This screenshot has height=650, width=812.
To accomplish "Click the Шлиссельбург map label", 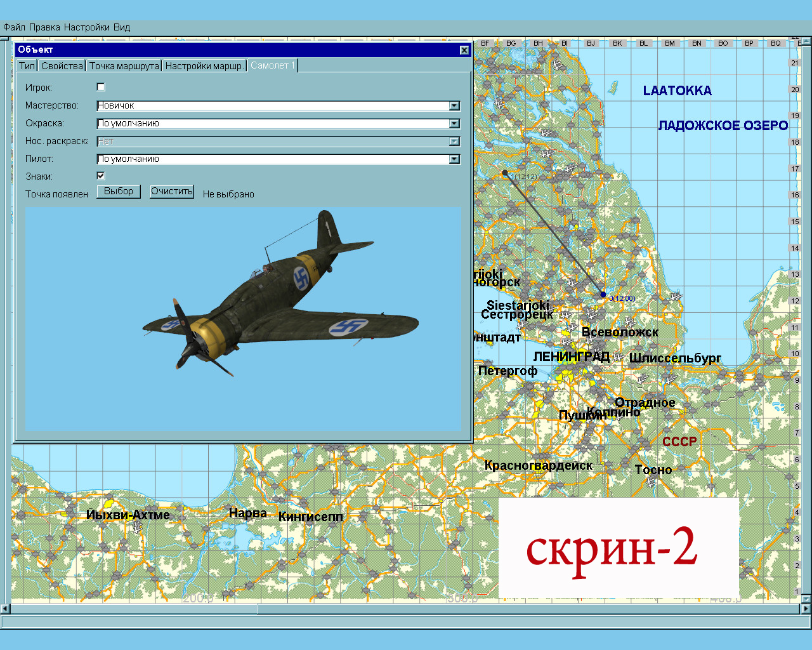I will point(675,358).
